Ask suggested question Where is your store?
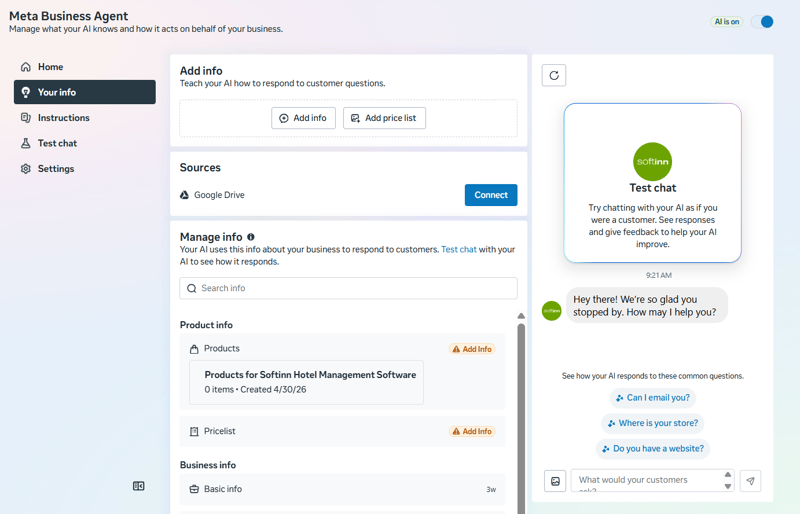Image resolution: width=800 pixels, height=514 pixels. (653, 423)
